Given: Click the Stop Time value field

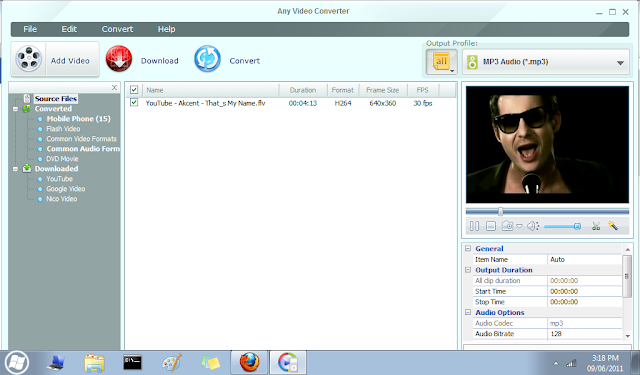Looking at the screenshot, I should click(x=584, y=302).
